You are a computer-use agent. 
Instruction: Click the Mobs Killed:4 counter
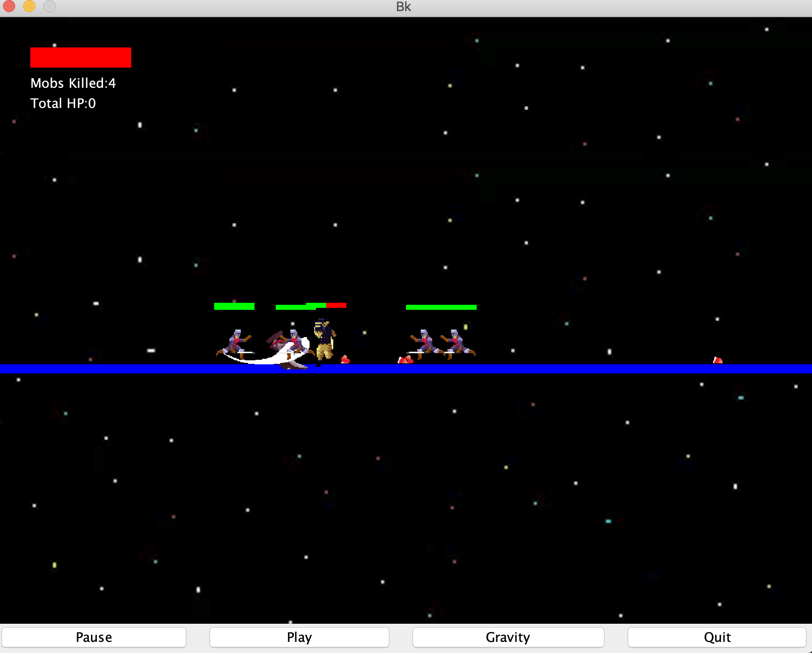pyautogui.click(x=73, y=83)
